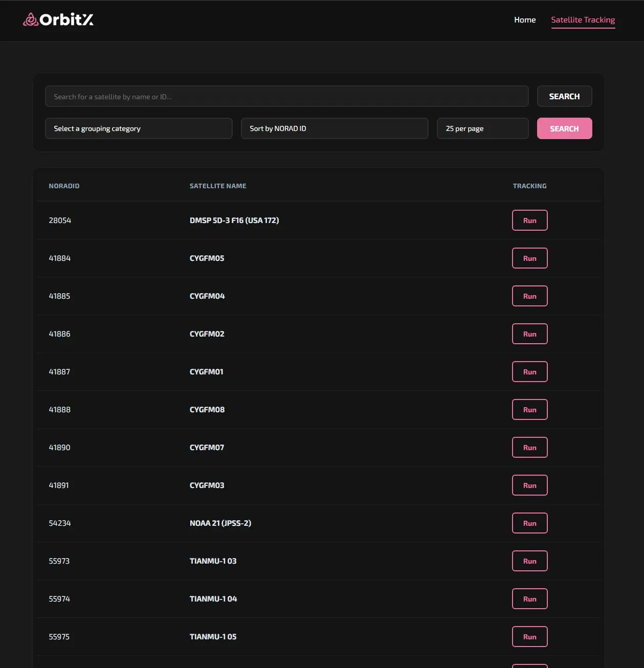Click the dark SEARCH button beside the search field
The height and width of the screenshot is (668, 644).
click(x=564, y=96)
